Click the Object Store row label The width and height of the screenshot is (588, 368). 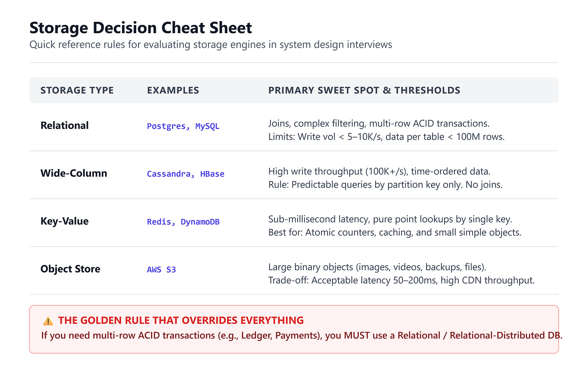[70, 269]
